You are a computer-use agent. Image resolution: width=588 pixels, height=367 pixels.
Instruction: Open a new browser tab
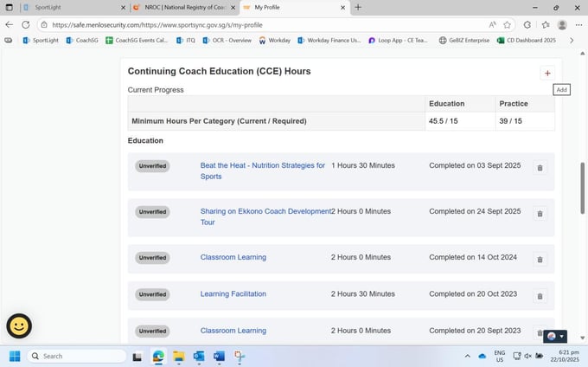(x=358, y=7)
